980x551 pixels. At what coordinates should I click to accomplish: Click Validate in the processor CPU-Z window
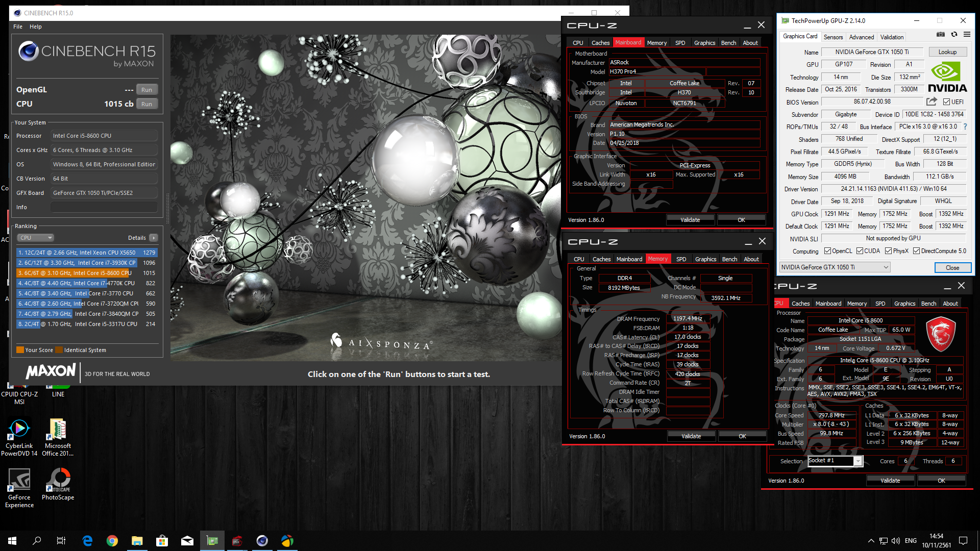click(x=890, y=481)
